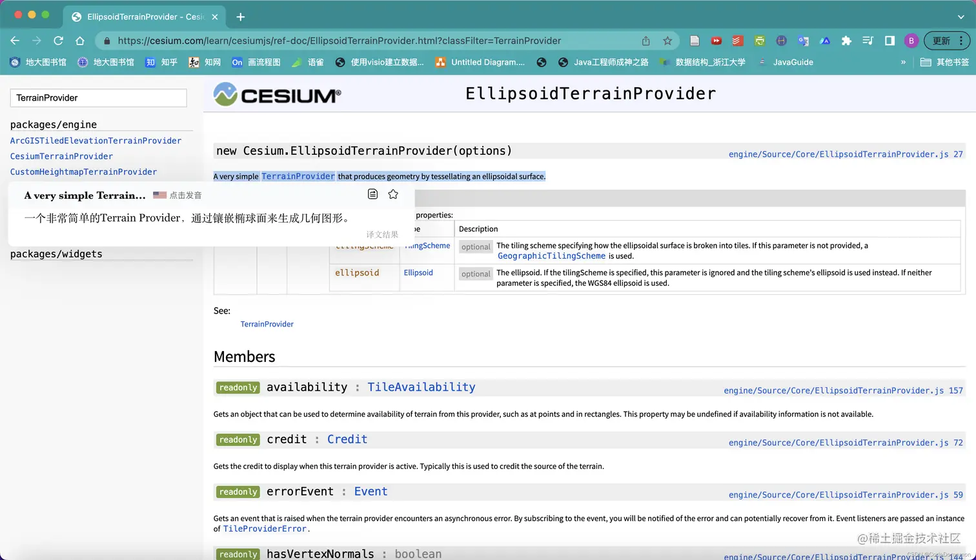Open the purple B profile avatar
Viewport: 976px width, 560px height.
[x=911, y=40]
